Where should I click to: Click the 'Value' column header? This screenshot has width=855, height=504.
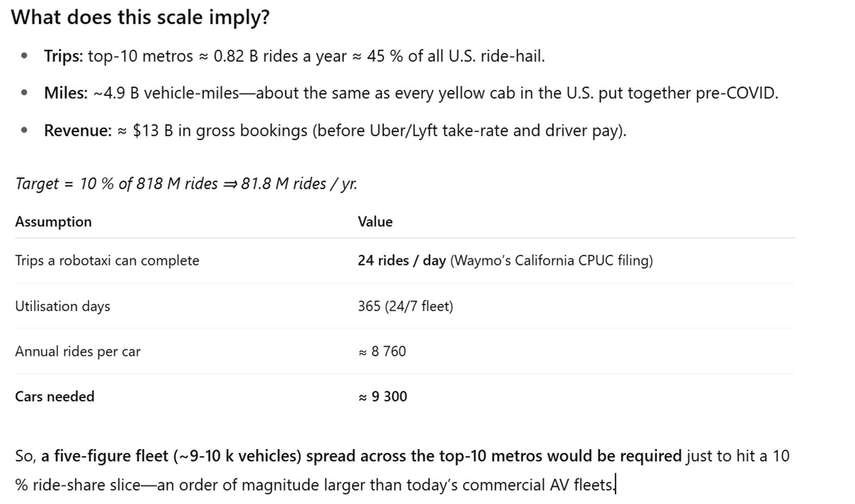(375, 221)
